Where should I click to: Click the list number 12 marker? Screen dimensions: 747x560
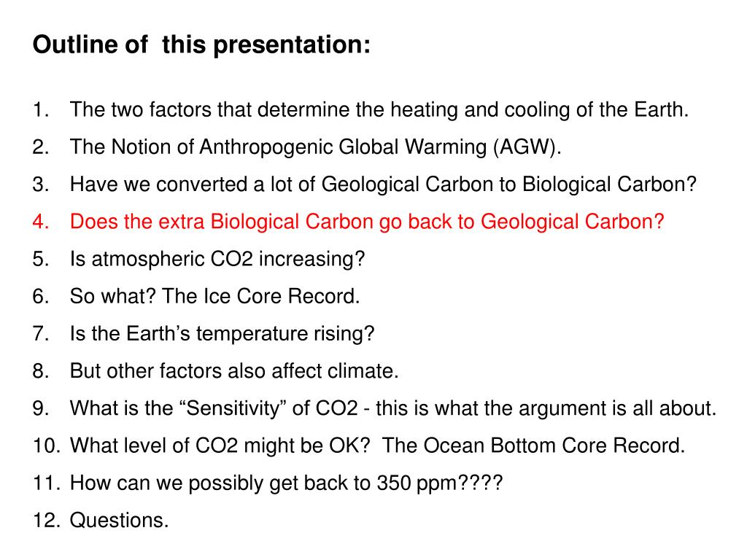click(46, 521)
